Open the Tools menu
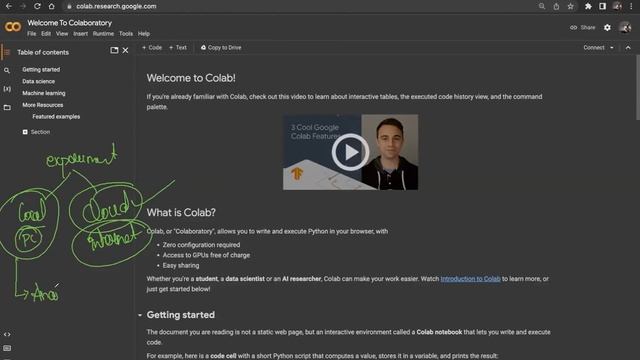Viewport: 640px width, 360px height. [126, 34]
